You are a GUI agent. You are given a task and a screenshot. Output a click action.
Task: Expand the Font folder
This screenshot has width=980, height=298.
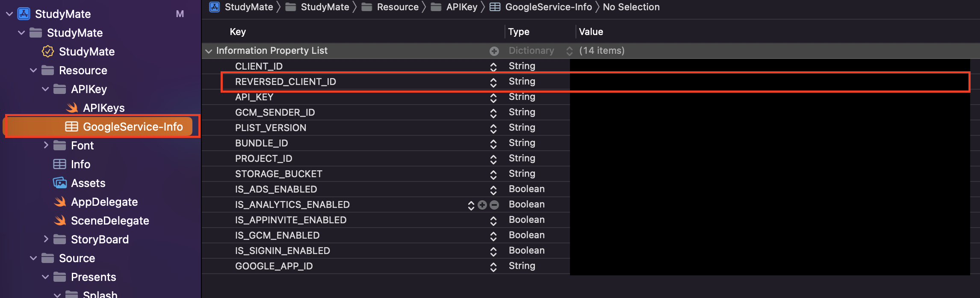coord(46,145)
